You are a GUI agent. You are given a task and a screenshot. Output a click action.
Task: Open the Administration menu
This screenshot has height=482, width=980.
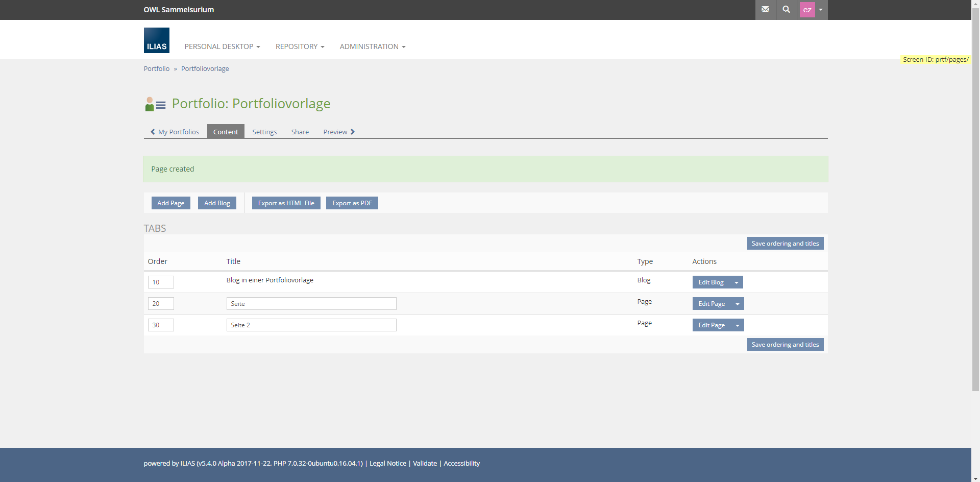[x=372, y=46]
